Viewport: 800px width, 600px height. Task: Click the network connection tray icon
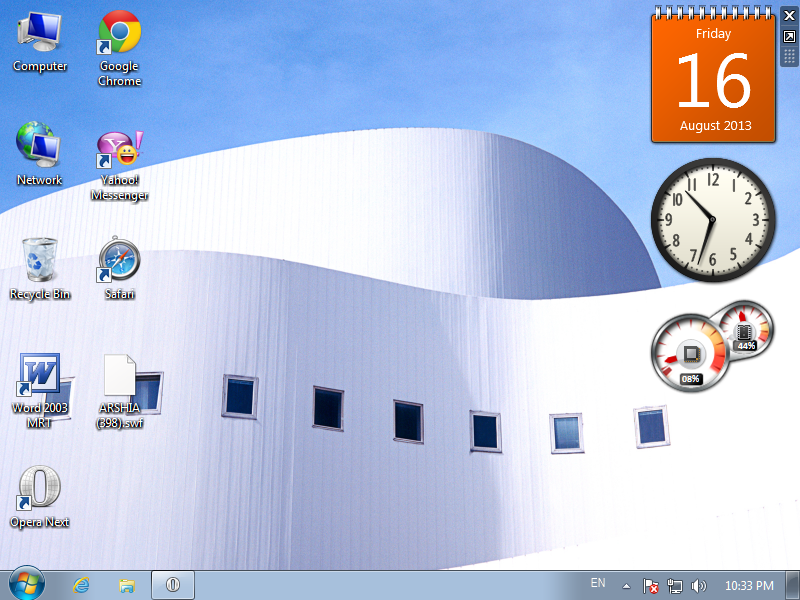[674, 586]
